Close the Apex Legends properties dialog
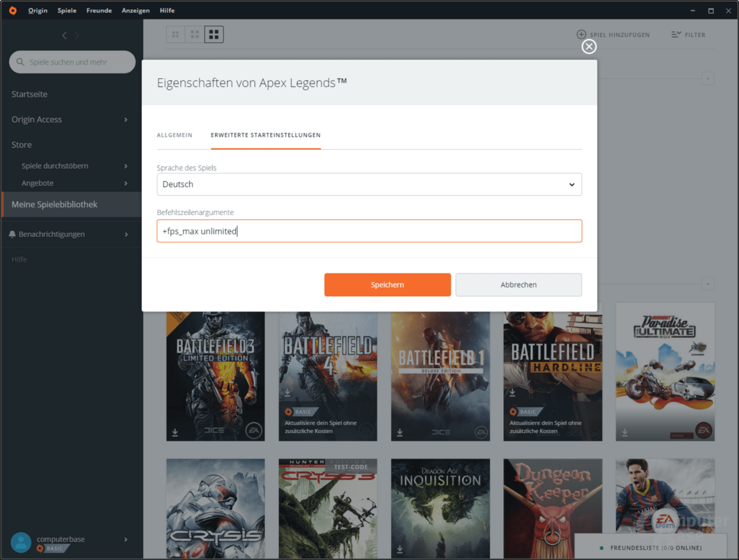The width and height of the screenshot is (739, 560). tap(588, 46)
